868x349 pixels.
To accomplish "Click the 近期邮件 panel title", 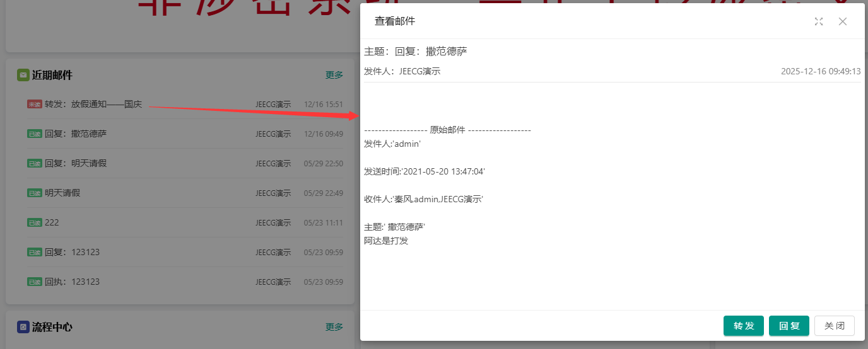I will click(x=52, y=75).
